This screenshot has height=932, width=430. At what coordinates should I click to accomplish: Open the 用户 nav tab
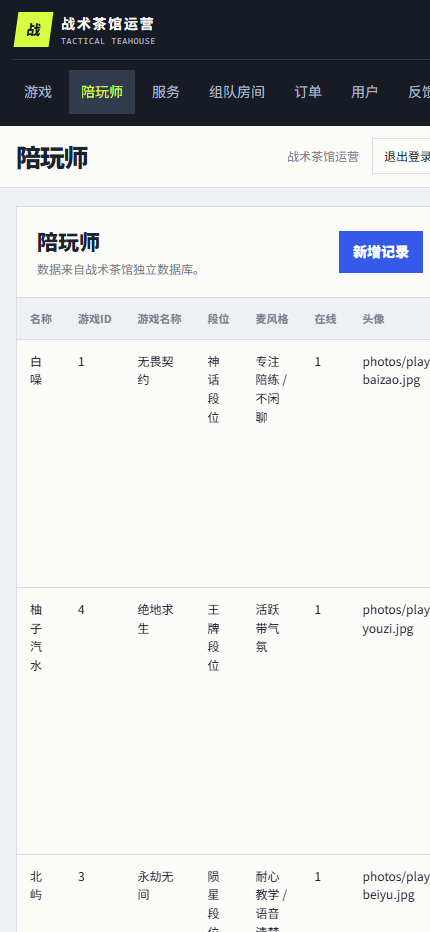364,92
